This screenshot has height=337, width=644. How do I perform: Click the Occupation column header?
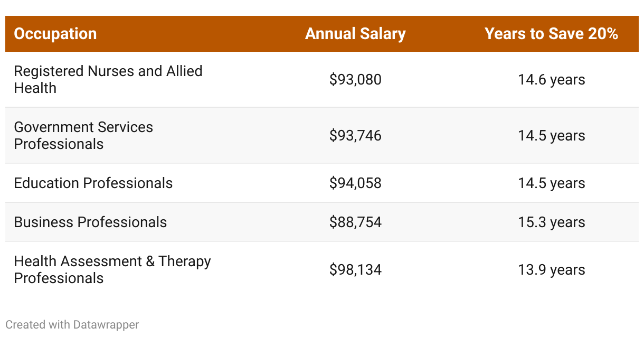click(55, 34)
